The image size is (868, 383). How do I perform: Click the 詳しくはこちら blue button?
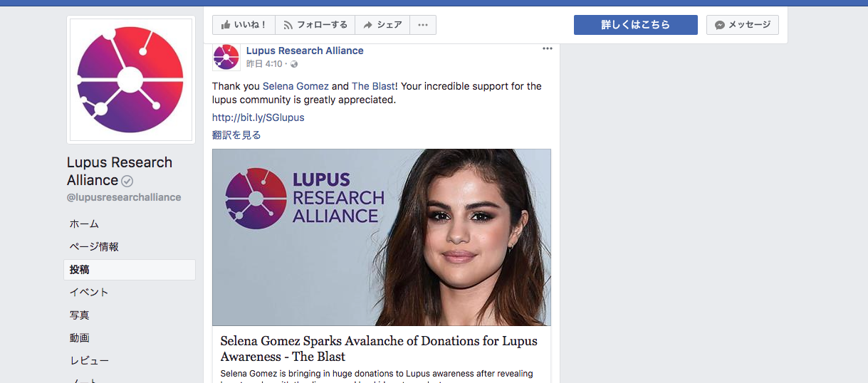(636, 25)
